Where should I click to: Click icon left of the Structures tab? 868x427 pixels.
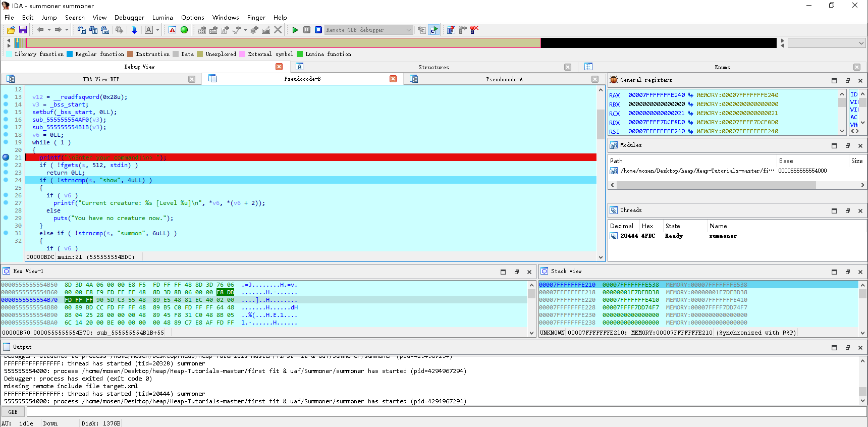[x=299, y=67]
